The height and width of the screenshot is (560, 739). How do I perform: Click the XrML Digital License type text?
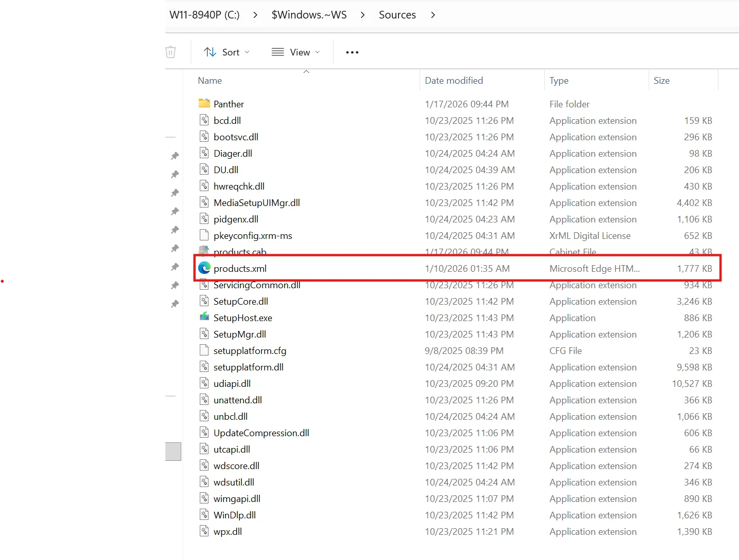click(590, 236)
